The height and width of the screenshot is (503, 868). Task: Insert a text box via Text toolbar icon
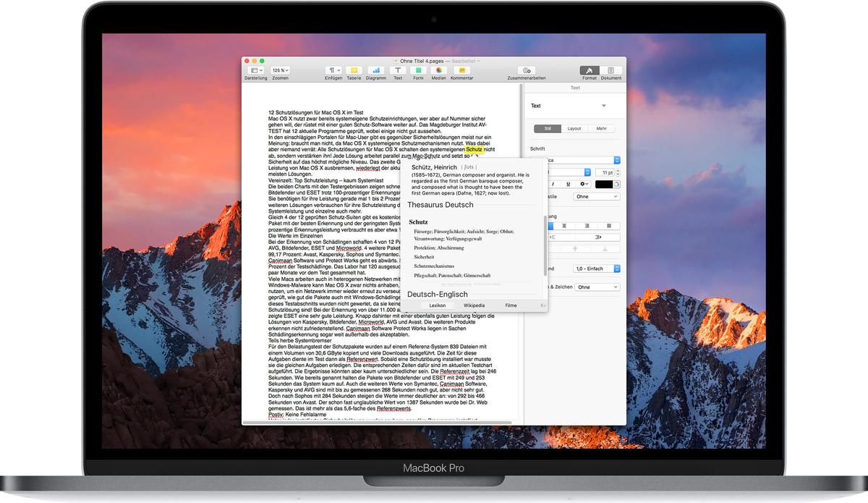click(398, 70)
